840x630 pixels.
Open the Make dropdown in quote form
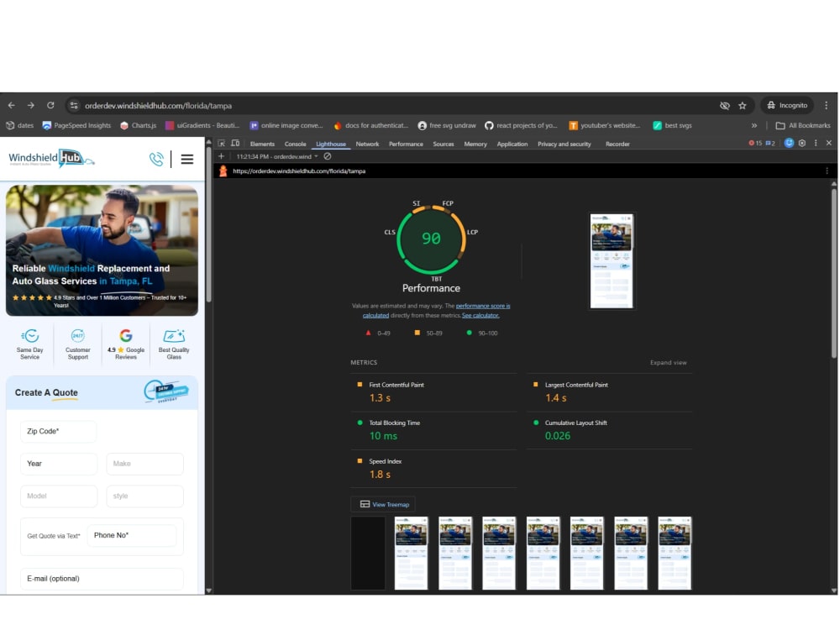click(144, 464)
